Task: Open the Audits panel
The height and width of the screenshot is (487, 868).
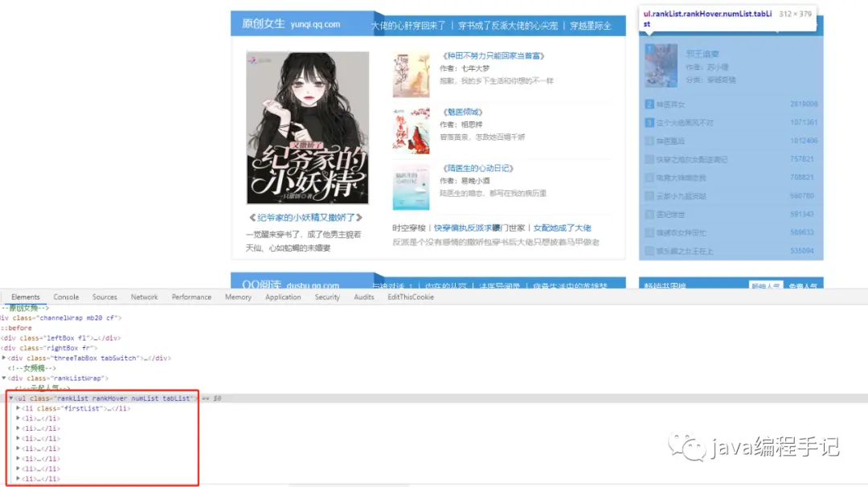Action: pyautogui.click(x=363, y=297)
